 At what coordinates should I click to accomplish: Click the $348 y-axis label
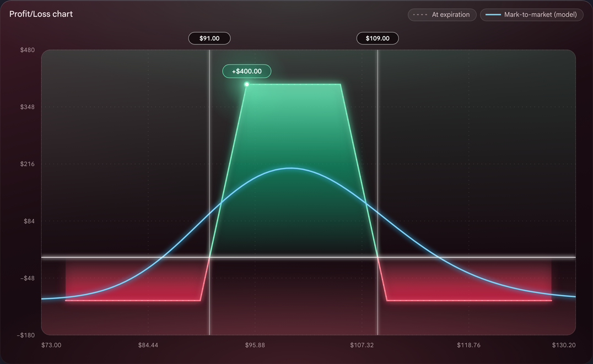pyautogui.click(x=27, y=107)
